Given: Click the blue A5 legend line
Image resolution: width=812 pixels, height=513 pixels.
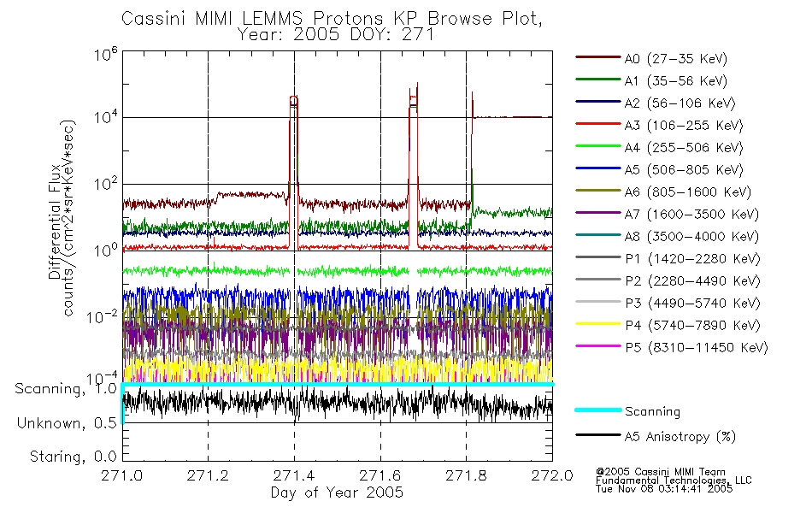Looking at the screenshot, I should (x=597, y=168).
